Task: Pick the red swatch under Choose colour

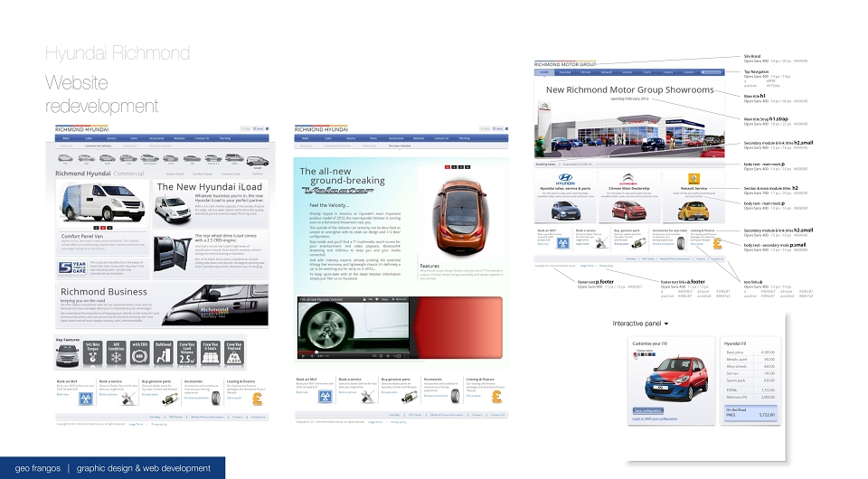Action: coord(635,355)
